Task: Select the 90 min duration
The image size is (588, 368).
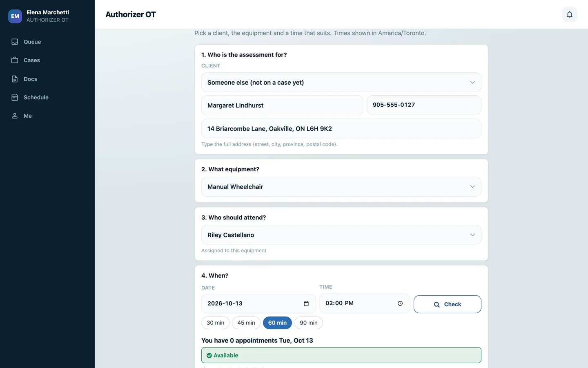Action: 309,323
